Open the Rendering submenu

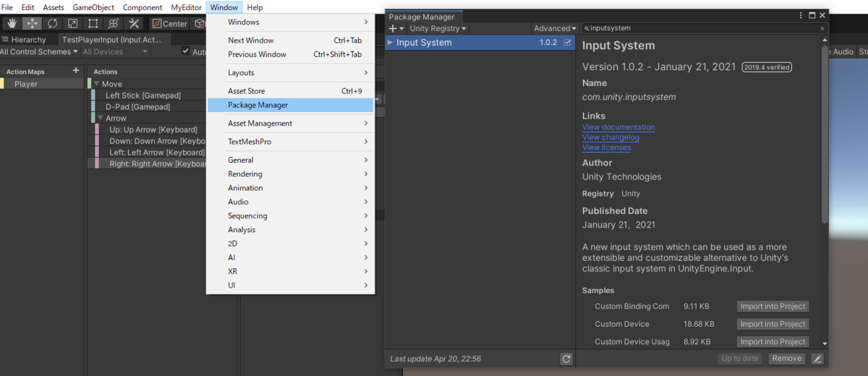tap(289, 174)
